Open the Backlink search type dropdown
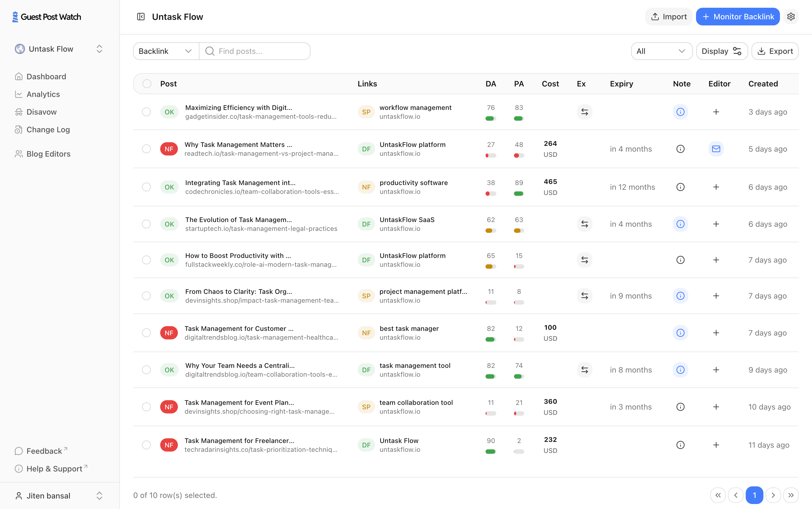Image resolution: width=812 pixels, height=509 pixels. tap(166, 51)
